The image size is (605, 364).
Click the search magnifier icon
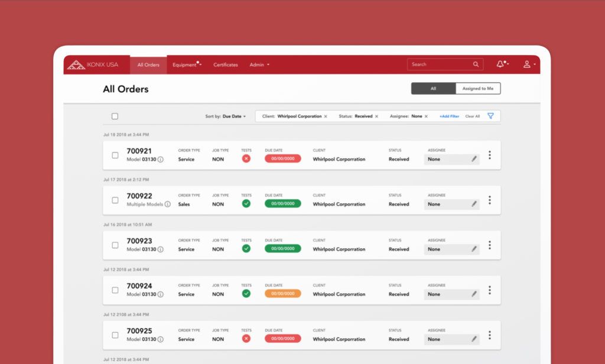[x=476, y=64]
